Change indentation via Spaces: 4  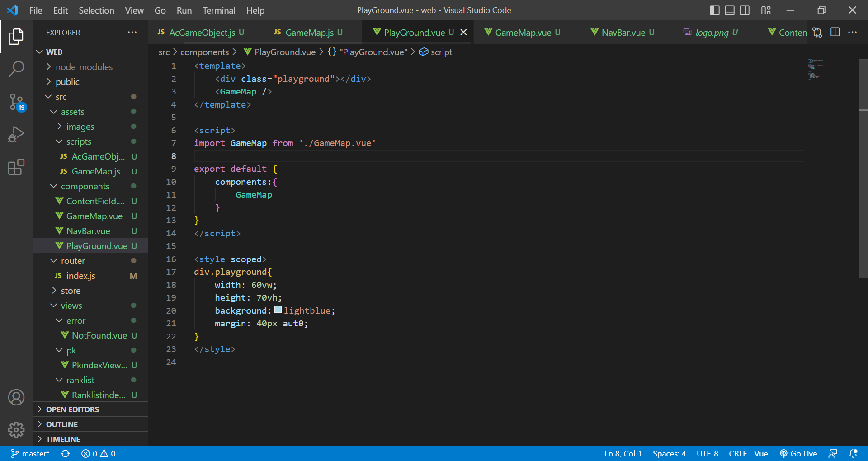[669, 453]
